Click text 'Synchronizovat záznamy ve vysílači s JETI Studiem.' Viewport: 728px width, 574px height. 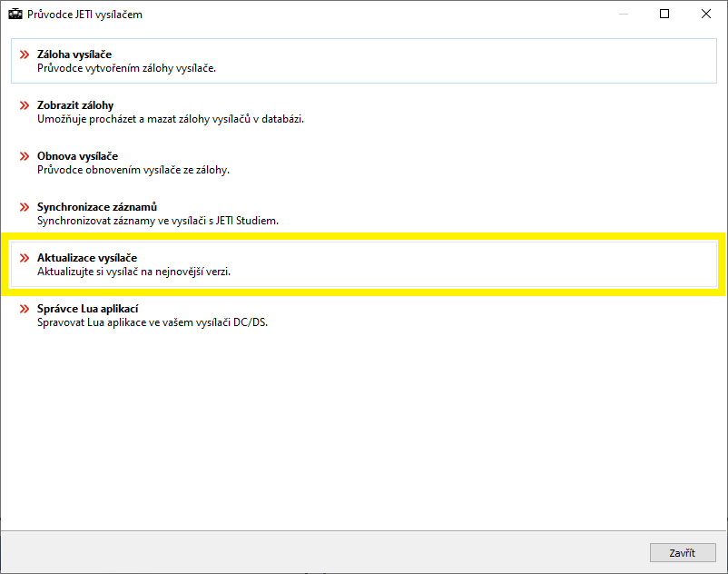pyautogui.click(x=158, y=221)
